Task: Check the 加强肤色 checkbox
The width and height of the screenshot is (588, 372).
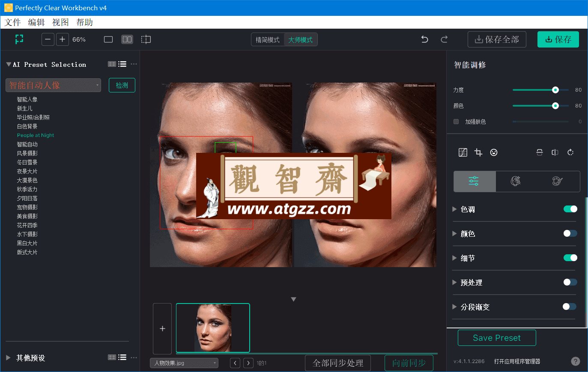Action: [x=456, y=122]
